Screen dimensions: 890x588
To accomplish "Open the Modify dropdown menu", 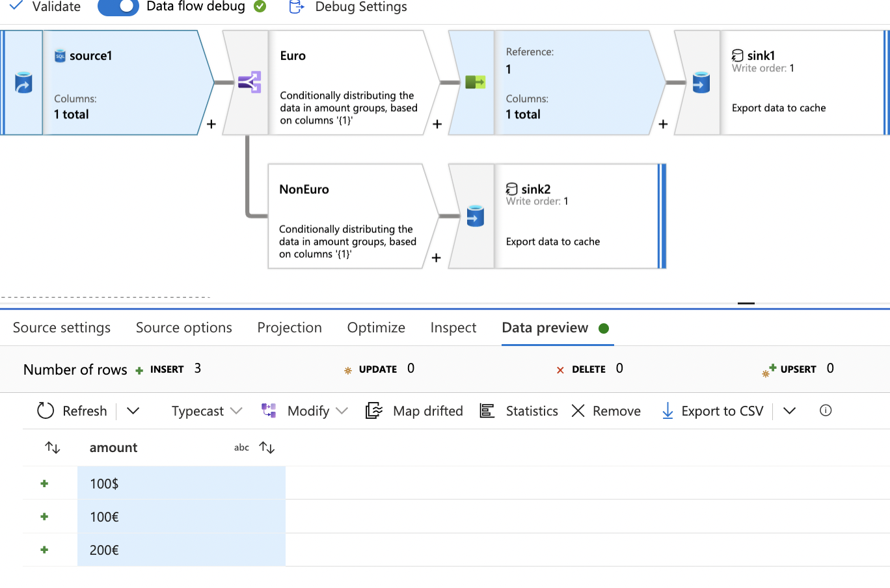I will tap(305, 411).
